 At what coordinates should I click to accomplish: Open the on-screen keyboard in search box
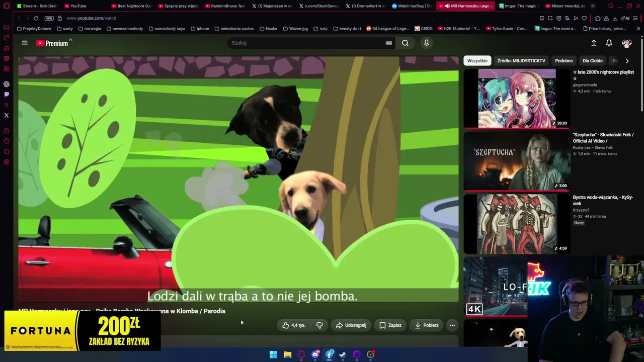388,43
